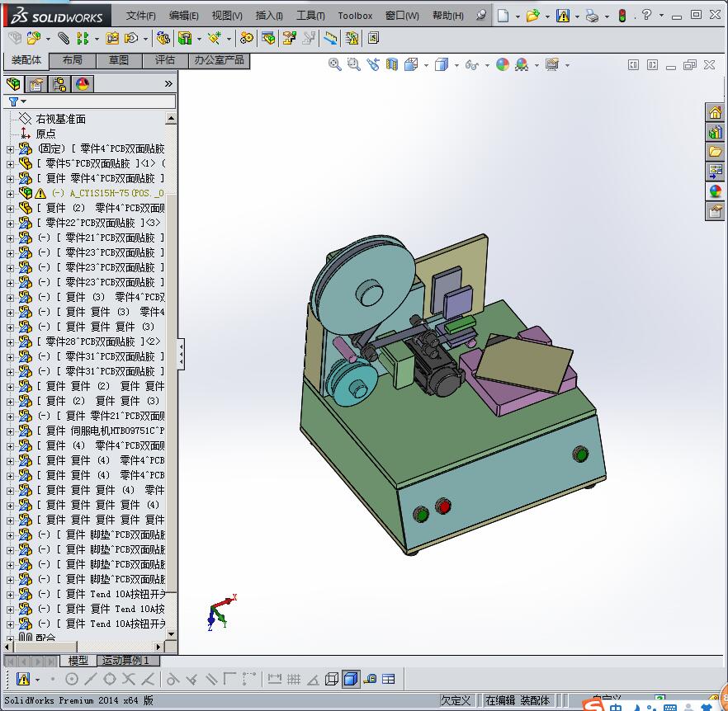Viewport: 728px width, 711px height.
Task: Open the ConfigurationManager tab icon
Action: tap(59, 84)
